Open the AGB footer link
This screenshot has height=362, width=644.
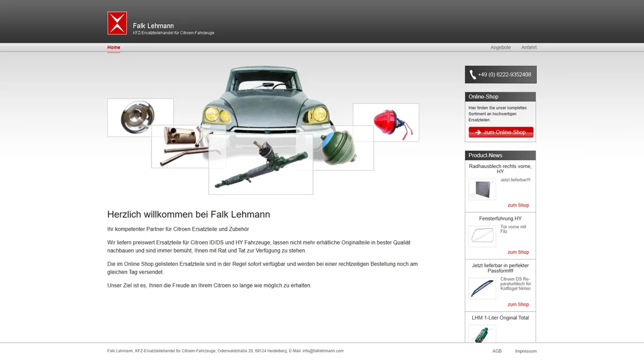click(497, 351)
